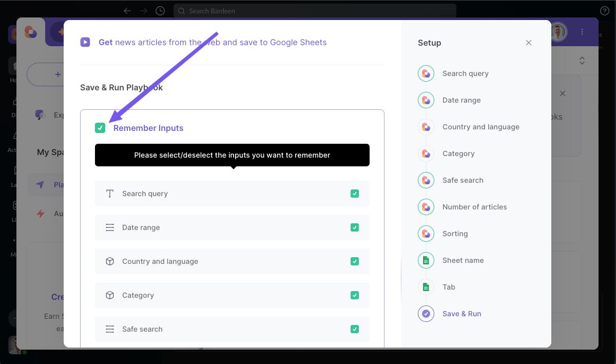616x364 pixels.
Task: Open the Search query setup step
Action: (x=465, y=73)
